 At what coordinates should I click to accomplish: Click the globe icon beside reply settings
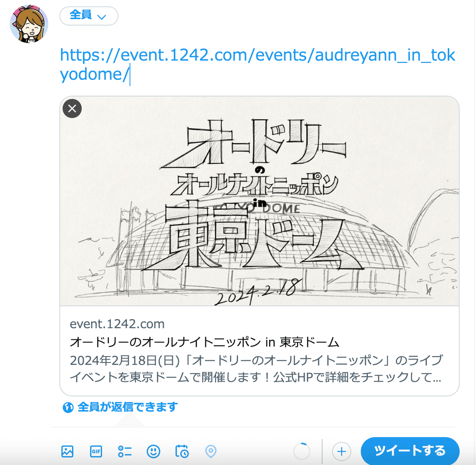pos(68,407)
